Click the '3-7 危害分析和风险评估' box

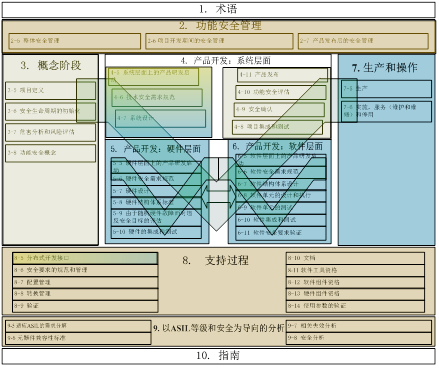pos(50,132)
